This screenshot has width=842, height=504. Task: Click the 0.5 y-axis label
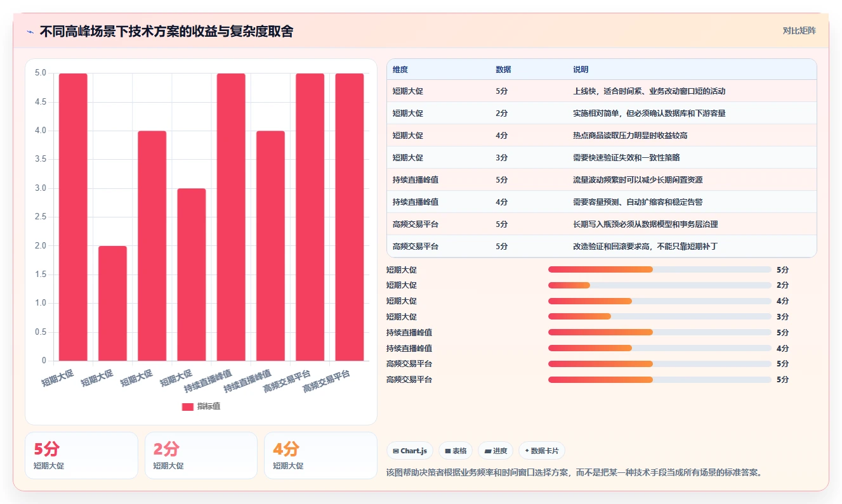(x=40, y=332)
